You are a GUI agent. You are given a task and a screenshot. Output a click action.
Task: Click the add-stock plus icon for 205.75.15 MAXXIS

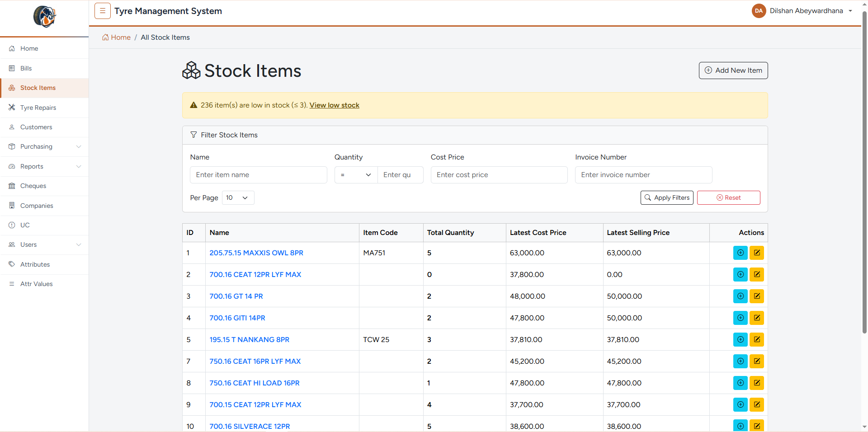[741, 253]
